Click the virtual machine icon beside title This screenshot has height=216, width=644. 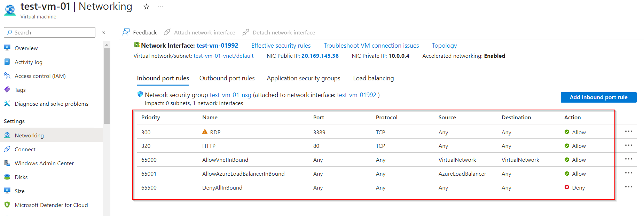pos(10,10)
